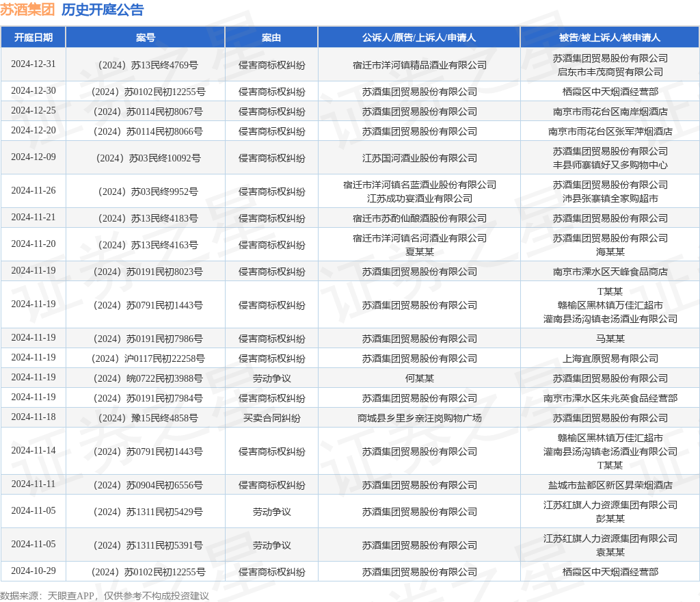Click plaintiff 宿迁市洋河镇精品酒业有限公司
Viewport: 700px width, 602px height.
pos(419,65)
